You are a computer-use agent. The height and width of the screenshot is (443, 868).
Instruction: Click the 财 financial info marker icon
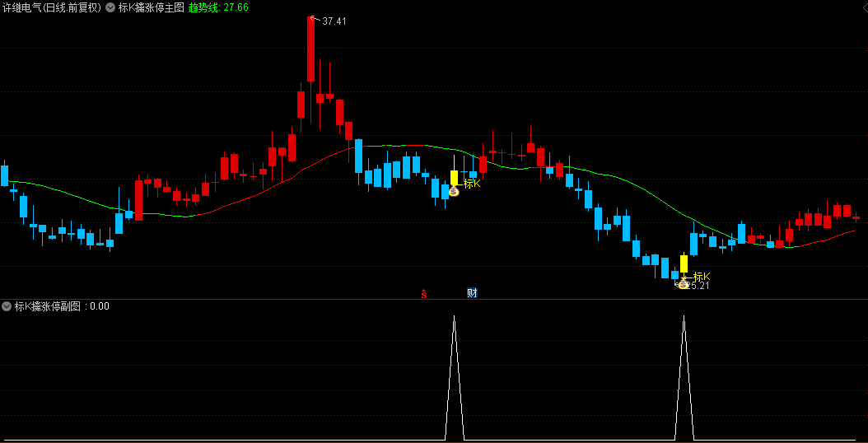coord(472,293)
